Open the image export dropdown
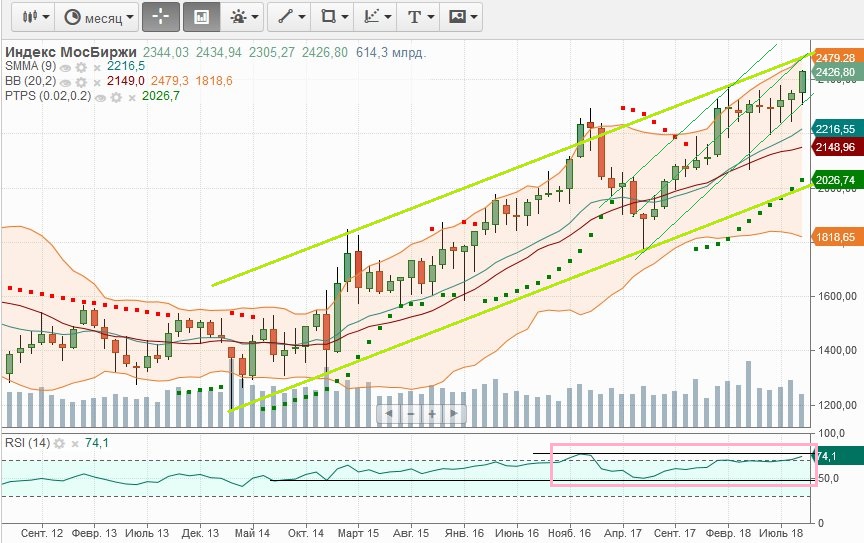This screenshot has height=543, width=864. [462, 17]
